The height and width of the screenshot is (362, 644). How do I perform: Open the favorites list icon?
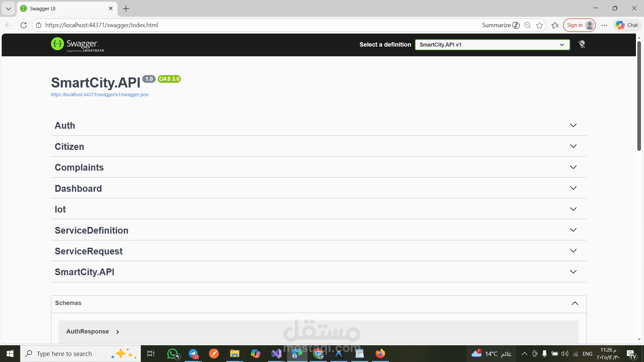(x=555, y=25)
